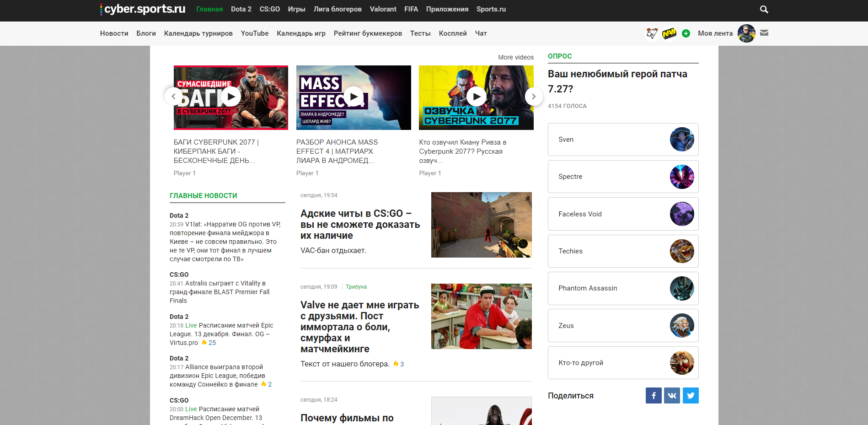The image size is (868, 425).
Task: Vote for Кто-то другой in the poll
Action: pos(623,363)
